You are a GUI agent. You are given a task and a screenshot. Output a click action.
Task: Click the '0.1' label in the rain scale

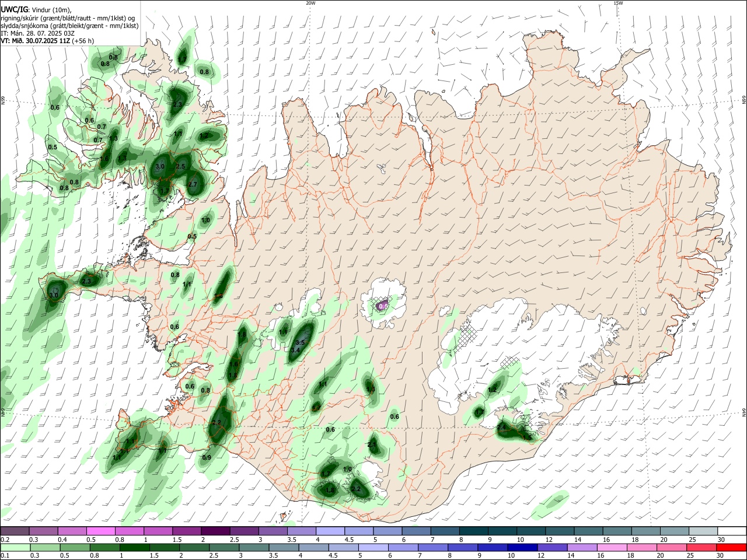5,556
